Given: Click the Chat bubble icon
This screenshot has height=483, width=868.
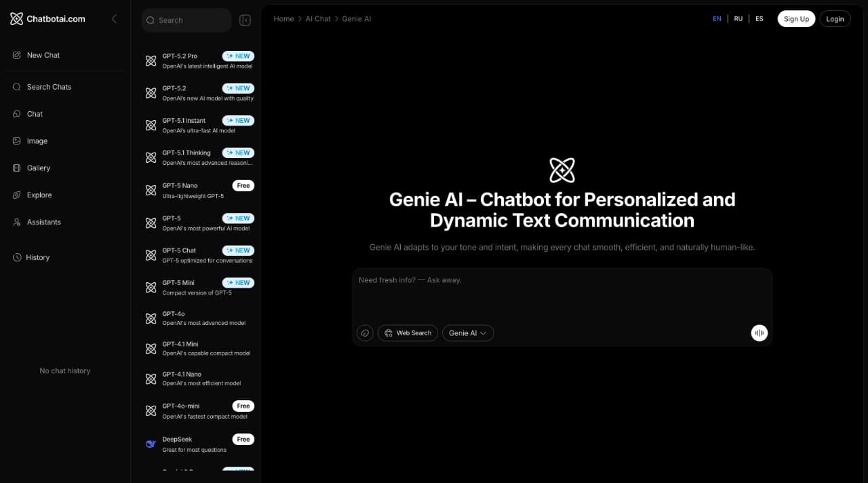Looking at the screenshot, I should pyautogui.click(x=17, y=114).
